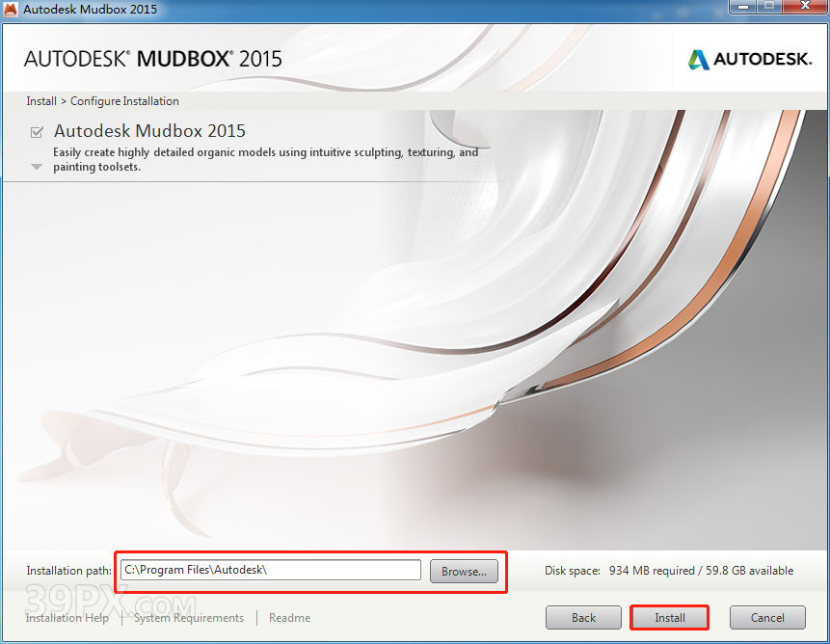This screenshot has width=830, height=644.
Task: Click the Autodesk logo at top right
Action: 749,59
